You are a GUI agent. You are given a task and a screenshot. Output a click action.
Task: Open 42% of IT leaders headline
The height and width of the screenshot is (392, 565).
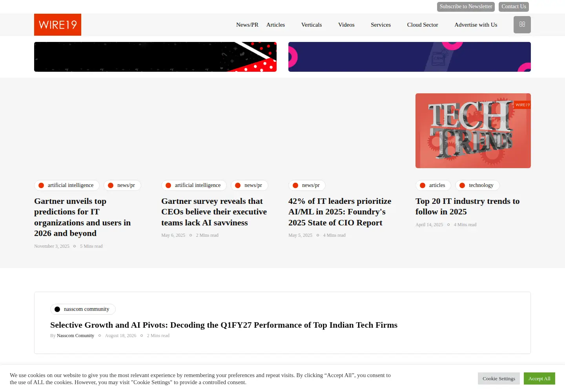[340, 212]
